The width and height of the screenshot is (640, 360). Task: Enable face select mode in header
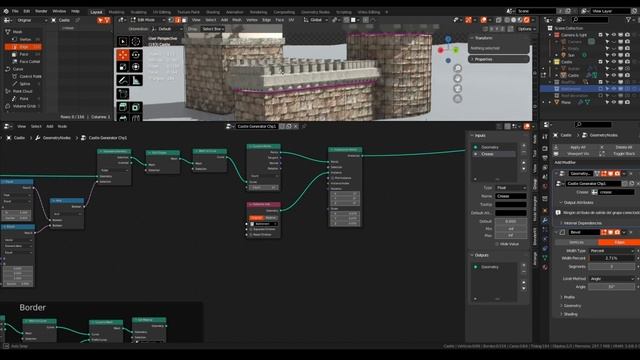point(184,20)
